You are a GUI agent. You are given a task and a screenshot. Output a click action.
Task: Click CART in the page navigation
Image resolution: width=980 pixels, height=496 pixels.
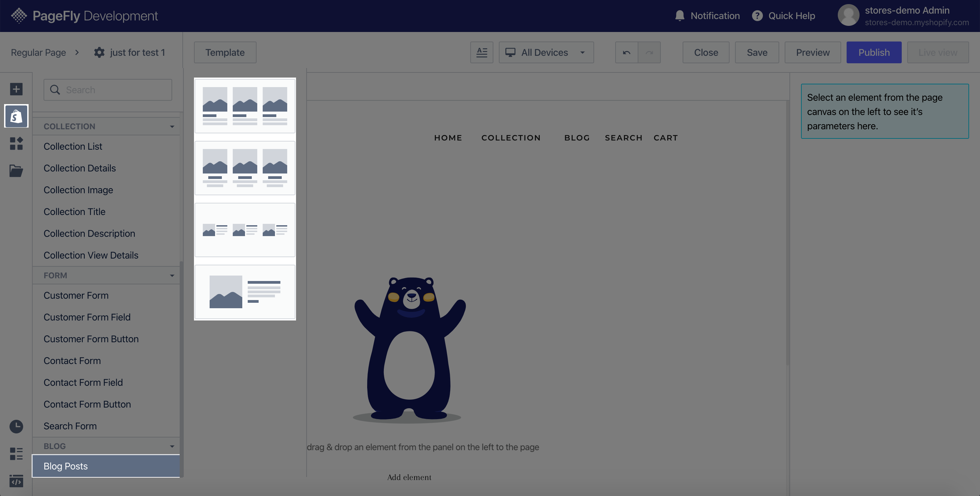click(666, 138)
